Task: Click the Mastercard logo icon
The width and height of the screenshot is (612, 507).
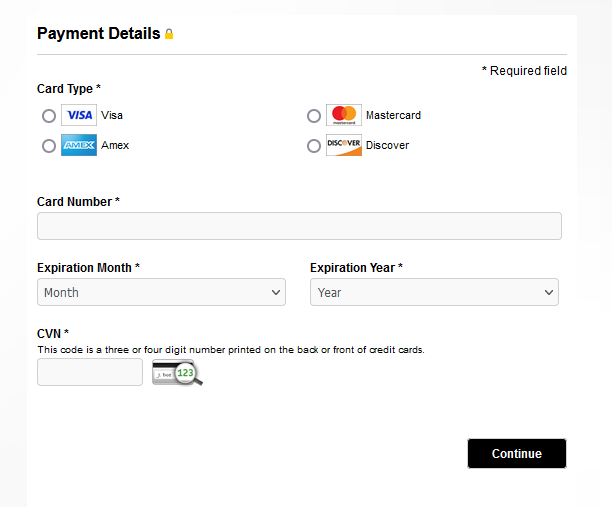Action: pos(344,115)
